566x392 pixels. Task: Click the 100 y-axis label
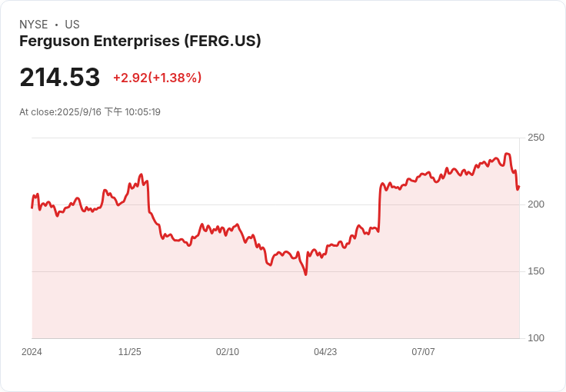536,338
